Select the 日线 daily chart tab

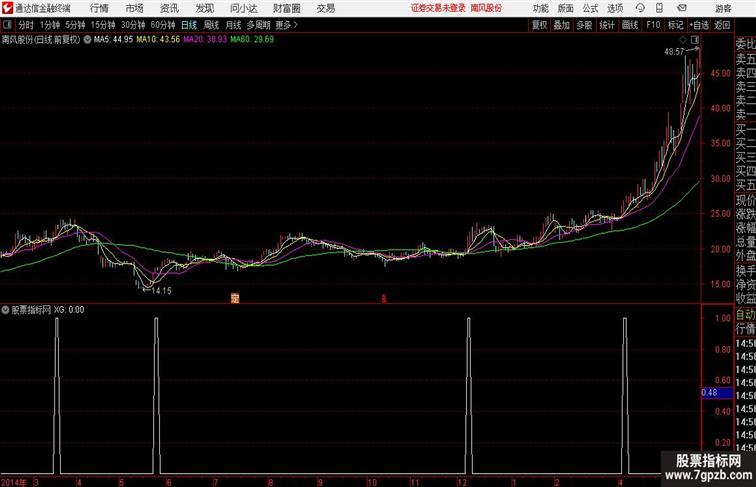coord(189,25)
